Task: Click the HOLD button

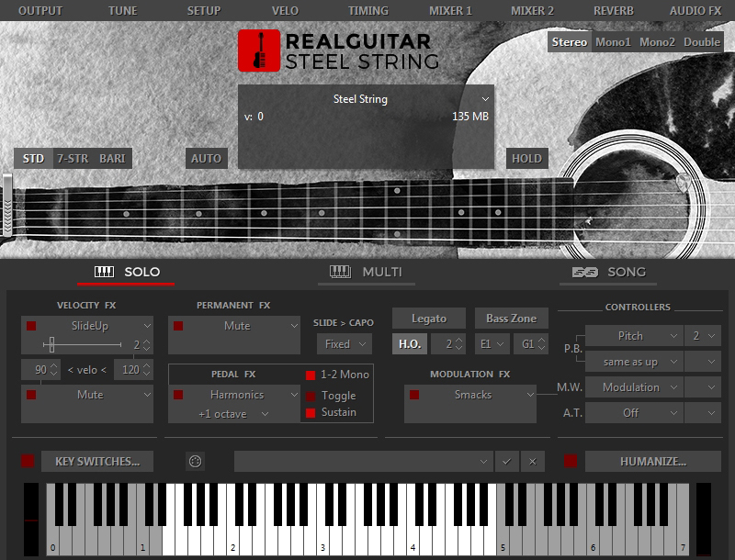Action: point(526,159)
